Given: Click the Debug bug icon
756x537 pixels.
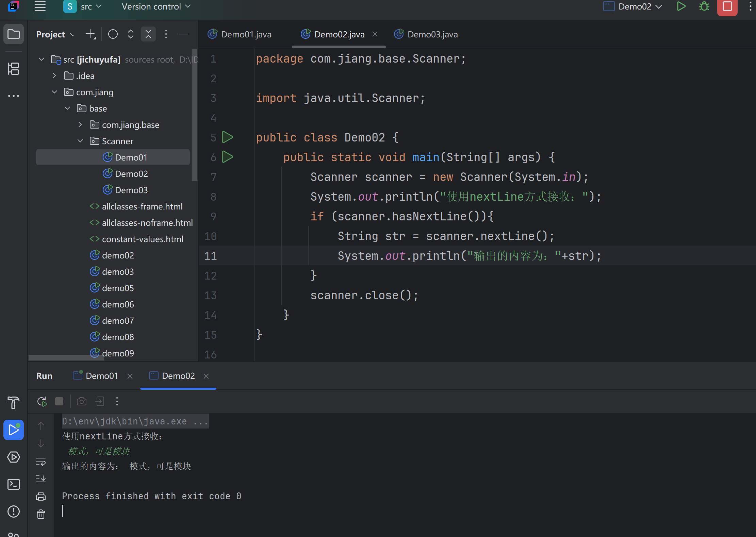Looking at the screenshot, I should click(704, 6).
